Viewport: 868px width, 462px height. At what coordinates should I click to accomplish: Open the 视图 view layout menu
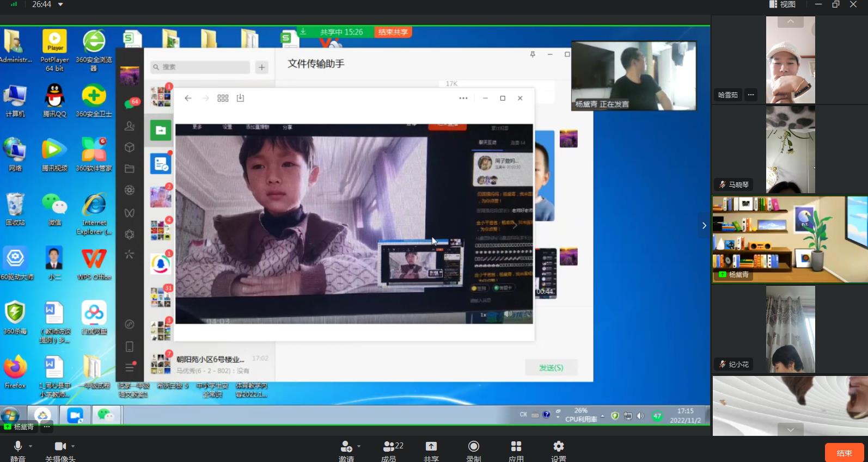point(782,4)
